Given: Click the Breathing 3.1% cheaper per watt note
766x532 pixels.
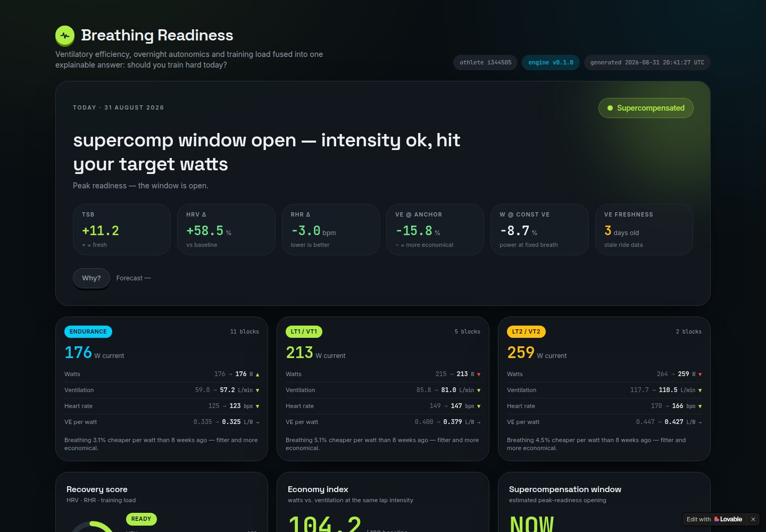Looking at the screenshot, I should [x=161, y=444].
